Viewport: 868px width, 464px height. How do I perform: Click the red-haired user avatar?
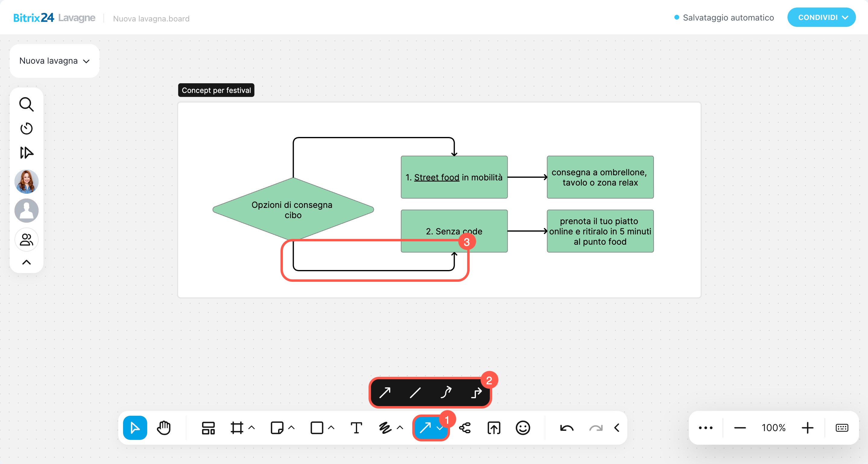tap(26, 181)
